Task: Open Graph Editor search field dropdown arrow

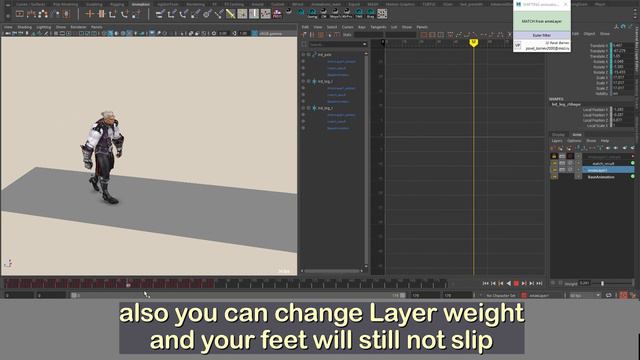Action: coord(364,44)
